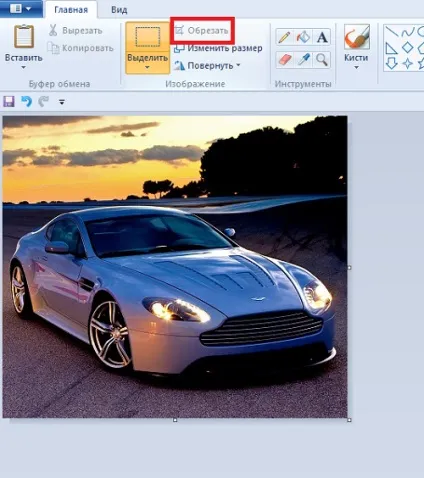Screen dimensions: 424x478
Task: Select the Pencil tool
Action: 284,37
